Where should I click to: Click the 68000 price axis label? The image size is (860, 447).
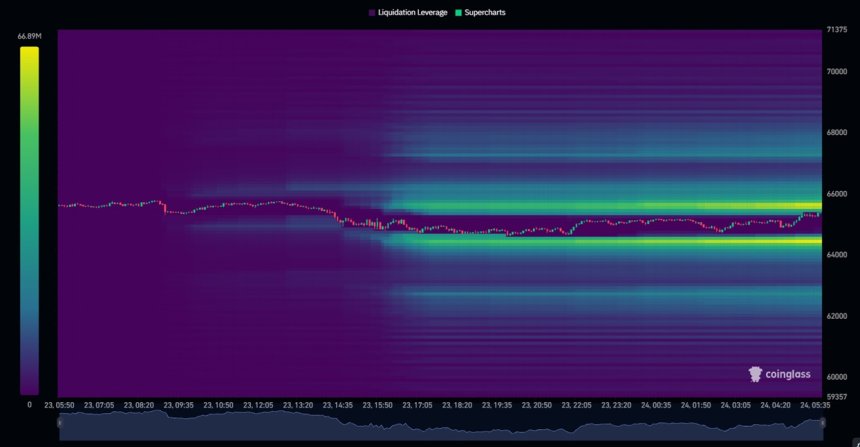tap(836, 132)
